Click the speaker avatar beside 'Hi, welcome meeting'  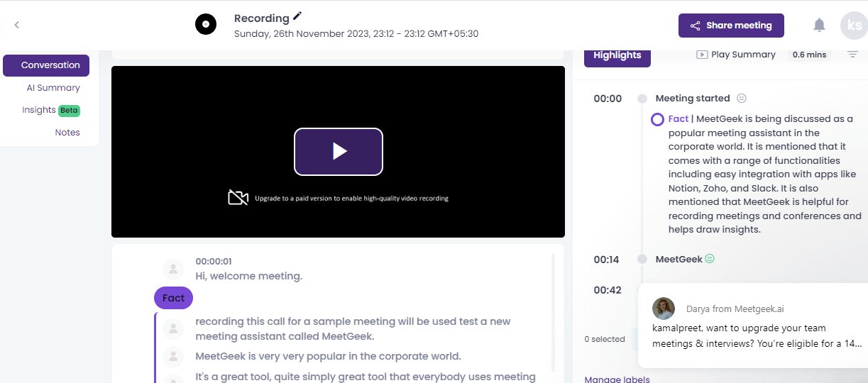pyautogui.click(x=173, y=270)
